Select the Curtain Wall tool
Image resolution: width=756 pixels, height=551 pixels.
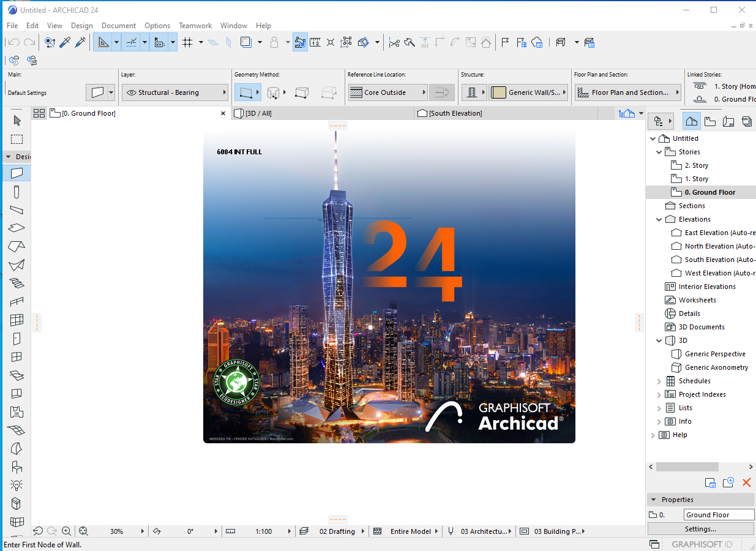pyautogui.click(x=17, y=320)
